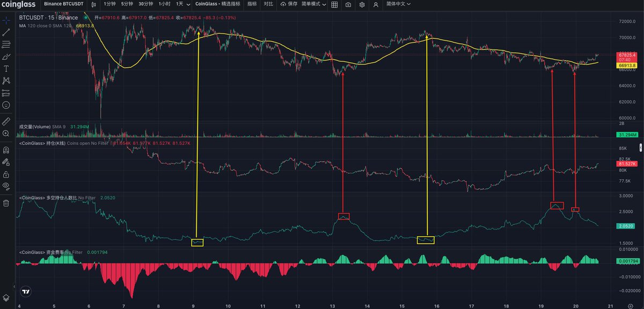The image size is (644, 309).
Task: Open the Binance BTCUSDT symbol search
Action: click(x=64, y=4)
